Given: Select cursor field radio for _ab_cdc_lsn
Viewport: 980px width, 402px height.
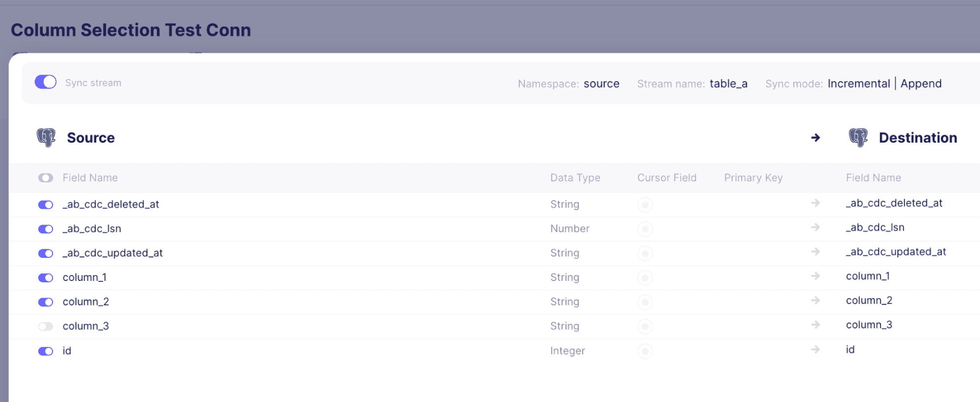Looking at the screenshot, I should point(645,229).
